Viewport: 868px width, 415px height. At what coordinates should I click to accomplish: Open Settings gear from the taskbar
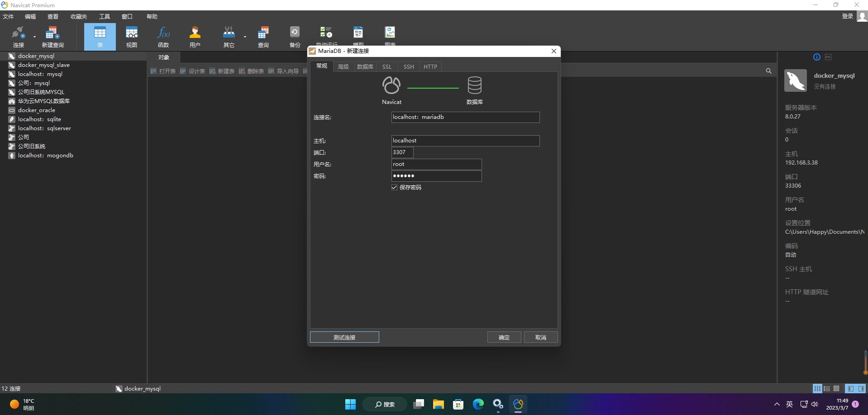(x=498, y=404)
